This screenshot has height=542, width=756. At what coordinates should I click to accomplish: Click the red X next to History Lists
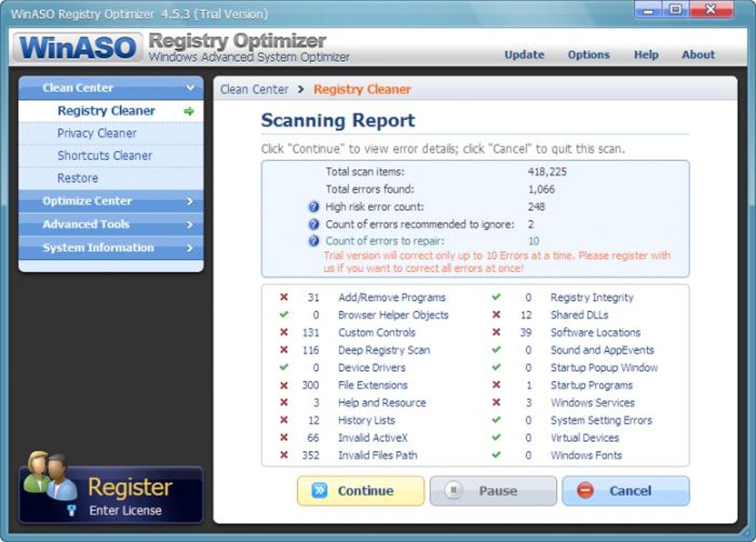(x=284, y=420)
